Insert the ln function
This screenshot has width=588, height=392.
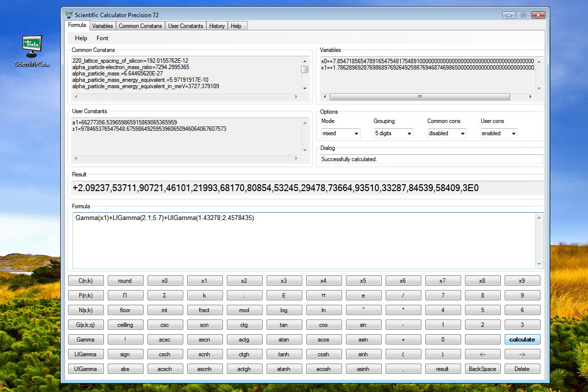[324, 310]
